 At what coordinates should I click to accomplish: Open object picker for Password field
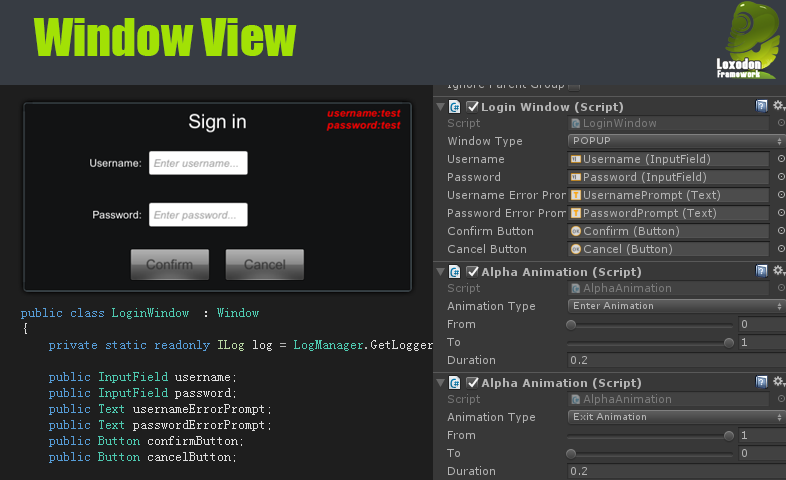click(781, 177)
